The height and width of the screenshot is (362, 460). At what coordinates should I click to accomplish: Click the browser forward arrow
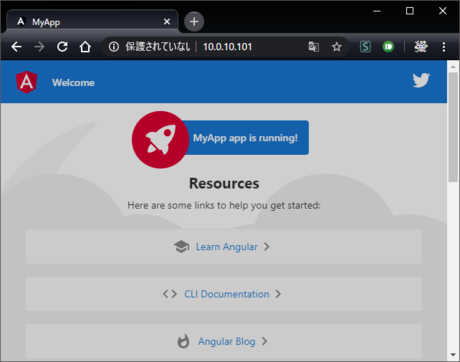click(x=39, y=47)
